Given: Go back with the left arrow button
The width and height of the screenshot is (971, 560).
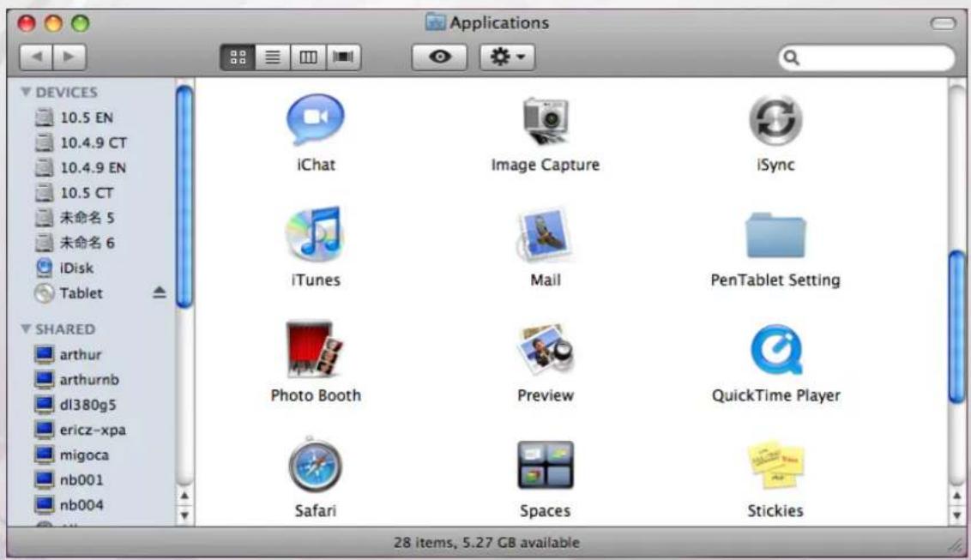Looking at the screenshot, I should [36, 57].
